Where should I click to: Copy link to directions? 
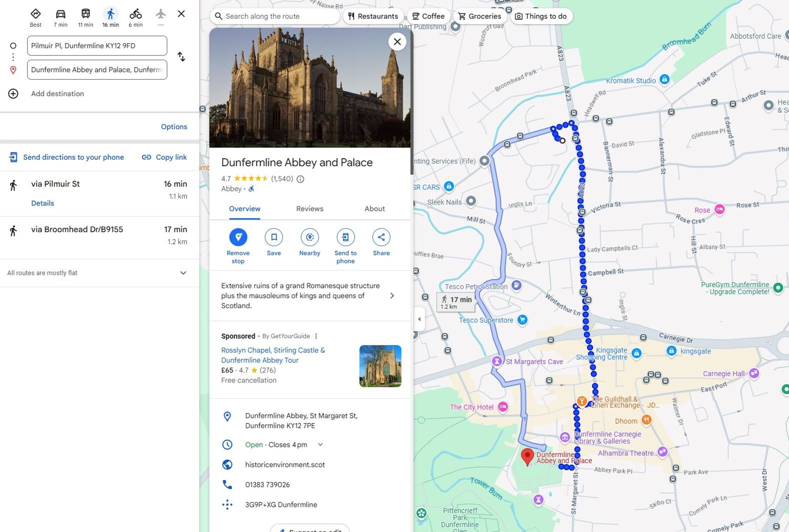tap(164, 157)
